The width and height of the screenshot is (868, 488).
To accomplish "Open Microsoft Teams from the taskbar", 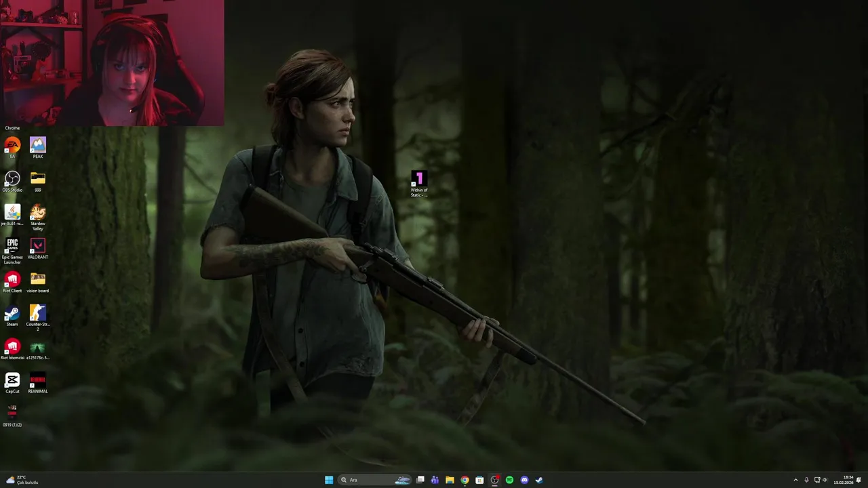I will [435, 480].
